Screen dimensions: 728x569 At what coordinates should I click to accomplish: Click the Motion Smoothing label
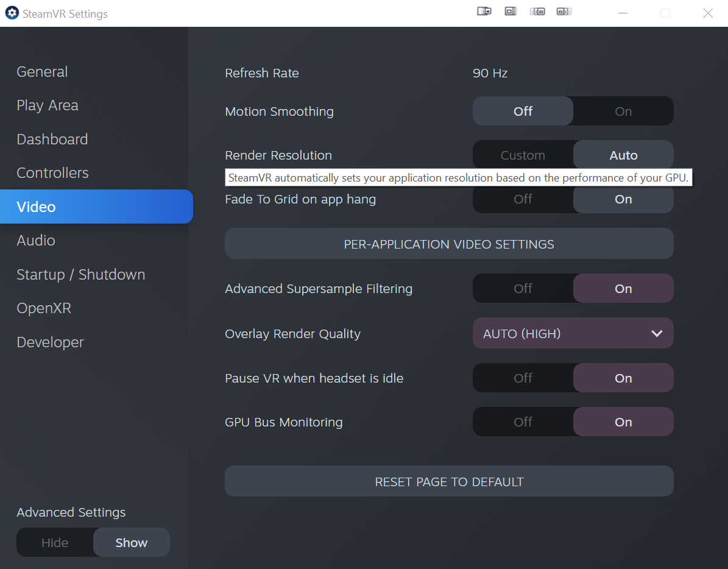[279, 111]
